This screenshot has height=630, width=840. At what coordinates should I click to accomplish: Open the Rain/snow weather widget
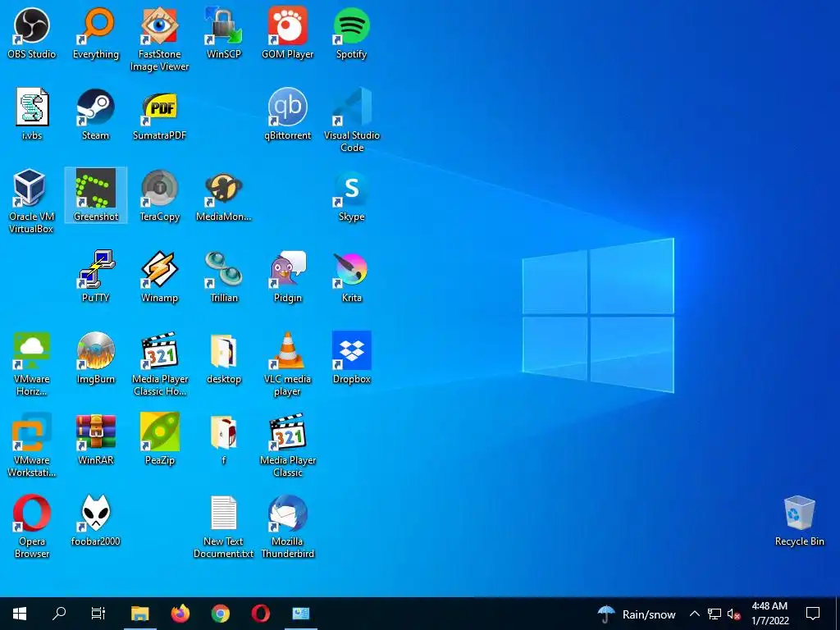637,614
